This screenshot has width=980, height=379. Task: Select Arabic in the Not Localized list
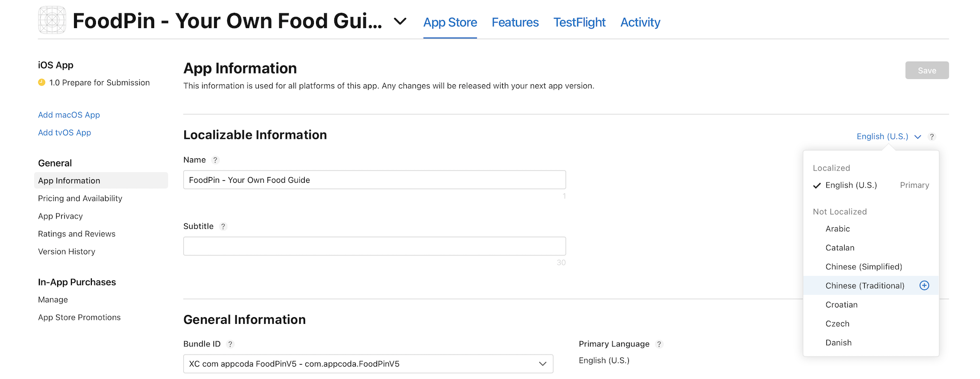point(837,229)
